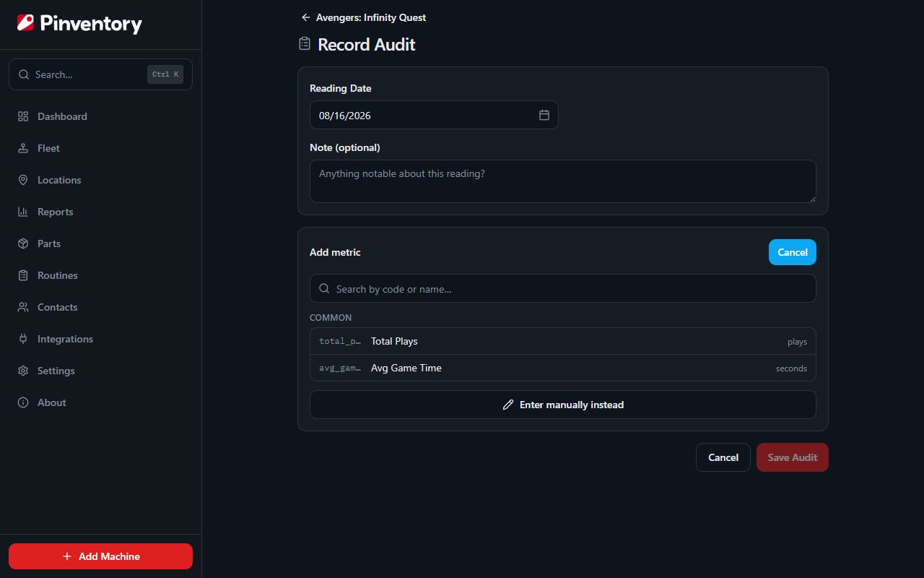This screenshot has height=578, width=924.
Task: Click the Reading Date field
Action: pos(434,115)
